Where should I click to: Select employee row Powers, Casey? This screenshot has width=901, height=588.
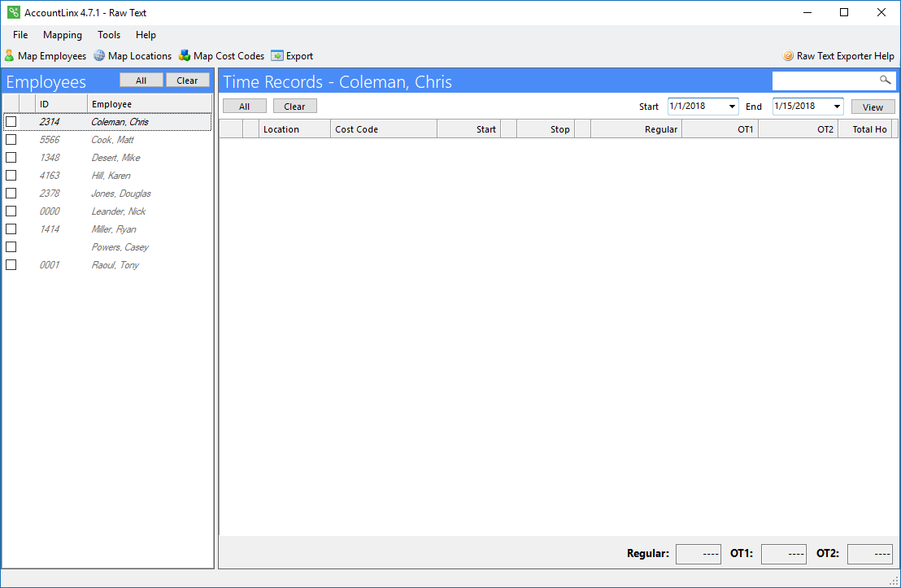107,246
